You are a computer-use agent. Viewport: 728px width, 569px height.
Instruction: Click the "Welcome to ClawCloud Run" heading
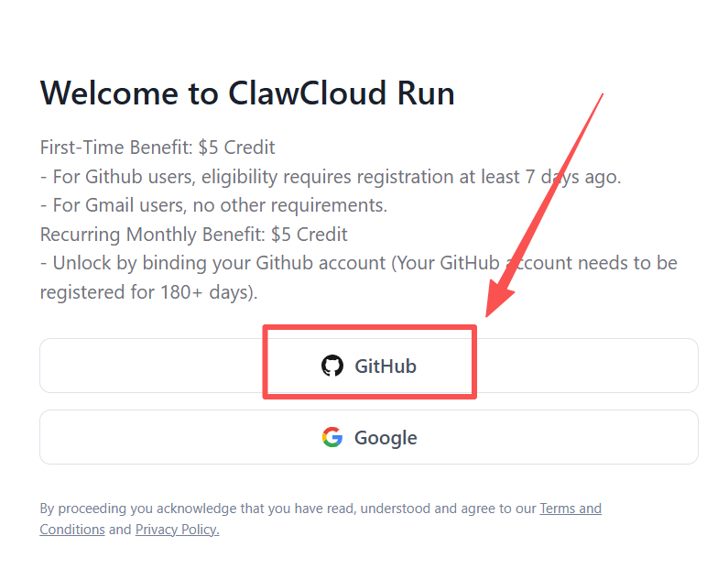(247, 93)
